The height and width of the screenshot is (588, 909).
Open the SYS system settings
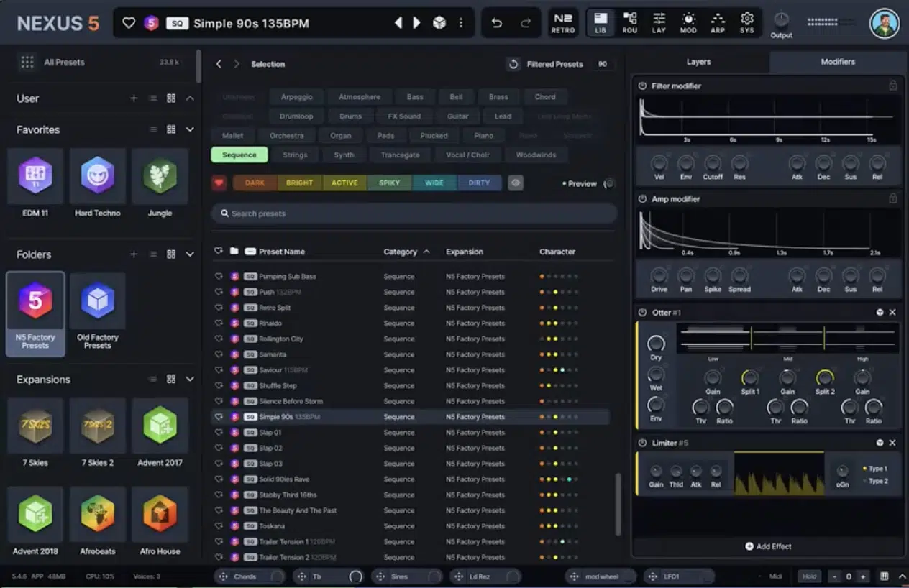pos(747,22)
